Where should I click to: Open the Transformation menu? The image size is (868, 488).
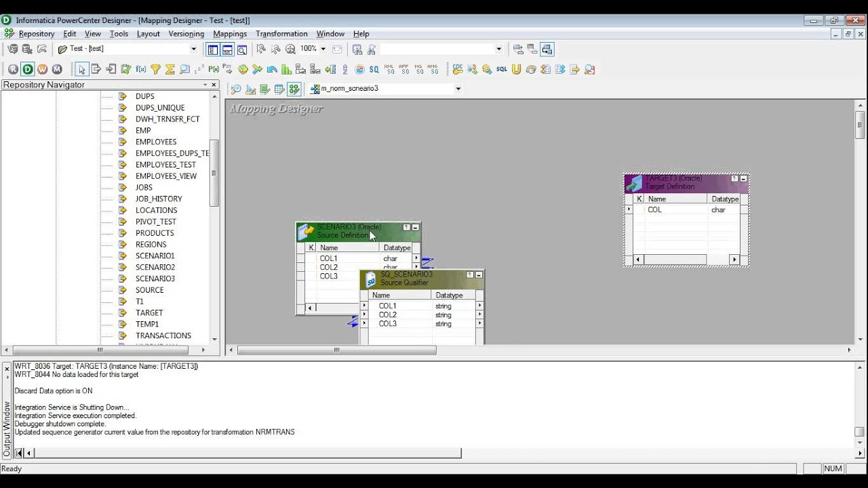pos(281,34)
